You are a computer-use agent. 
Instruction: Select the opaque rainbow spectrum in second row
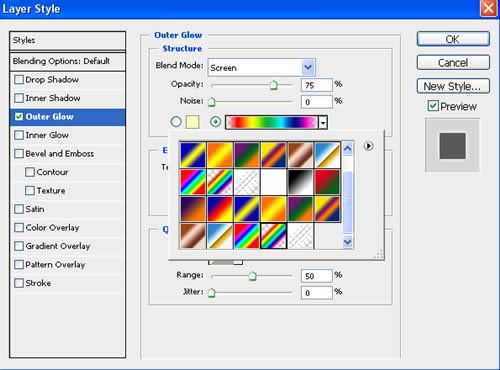click(x=193, y=182)
